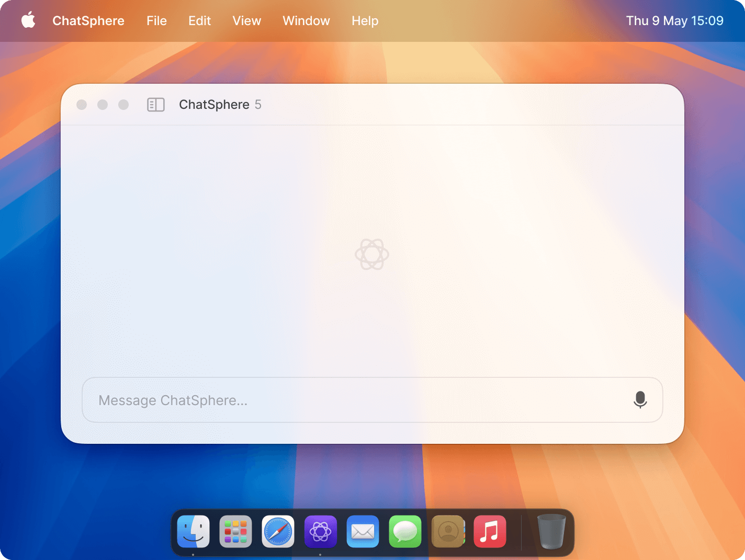
Task: Click the ChatSphere atom icon in dock
Action: (x=320, y=532)
